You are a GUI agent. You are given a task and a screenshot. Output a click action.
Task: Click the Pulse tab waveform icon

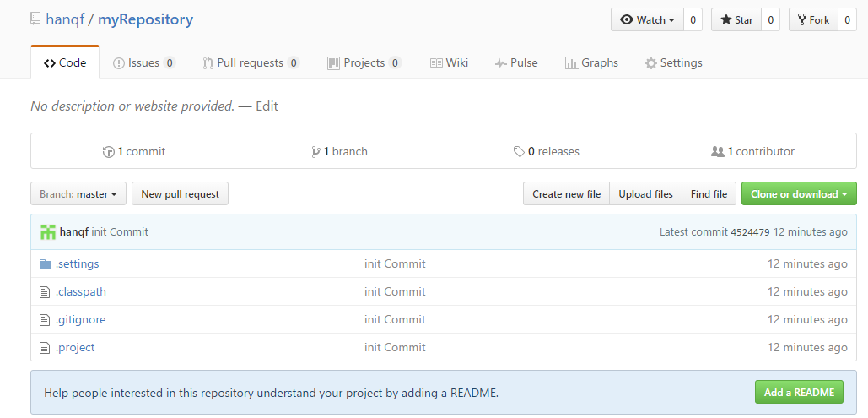pyautogui.click(x=501, y=63)
